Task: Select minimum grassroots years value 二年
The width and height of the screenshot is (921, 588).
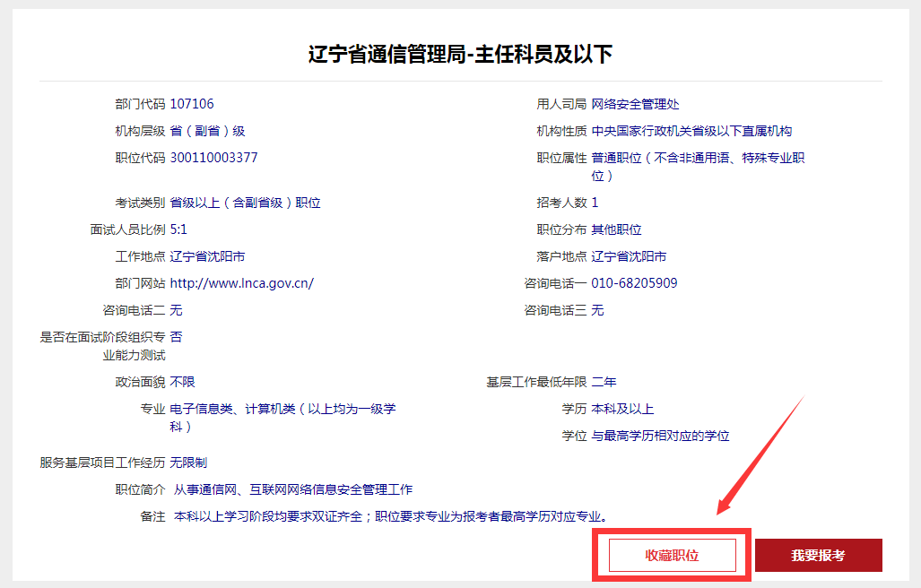Action: (x=604, y=382)
